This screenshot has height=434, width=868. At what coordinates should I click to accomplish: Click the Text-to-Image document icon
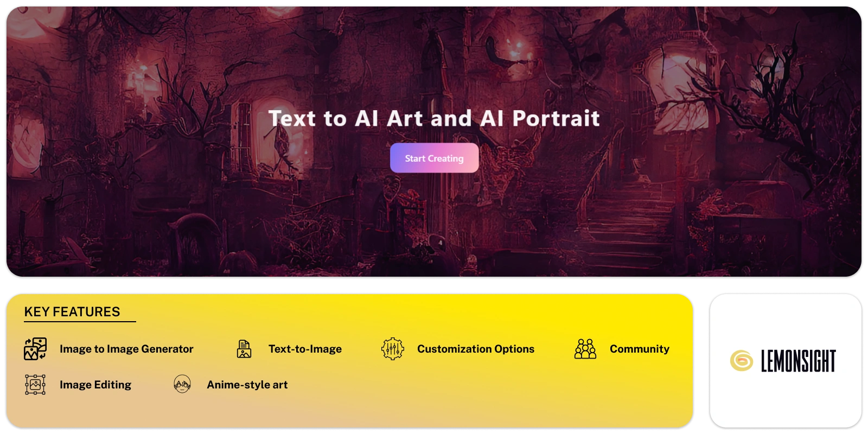[x=244, y=349]
